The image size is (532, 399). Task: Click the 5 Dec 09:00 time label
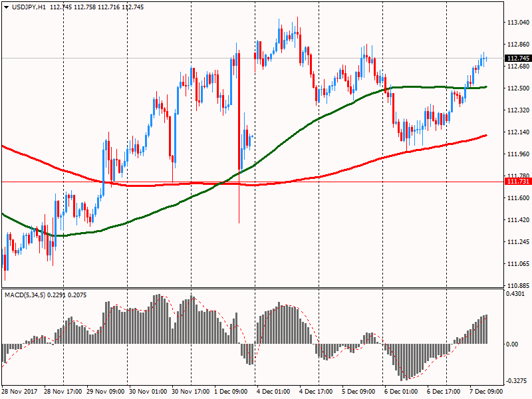[360, 392]
